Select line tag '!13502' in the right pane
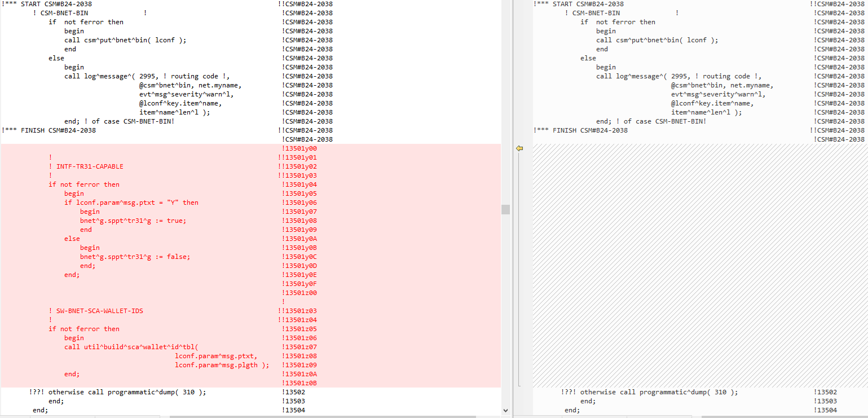 (826, 392)
